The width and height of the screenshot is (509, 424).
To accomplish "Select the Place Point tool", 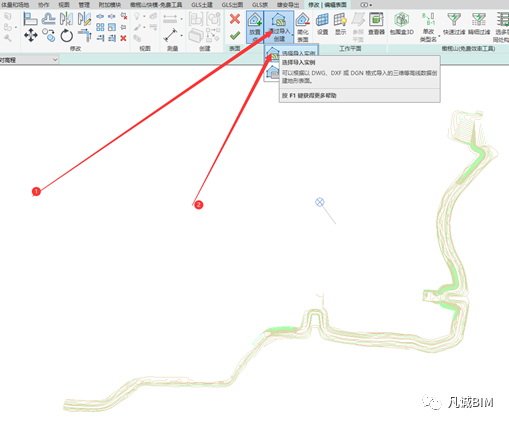I will [255, 27].
